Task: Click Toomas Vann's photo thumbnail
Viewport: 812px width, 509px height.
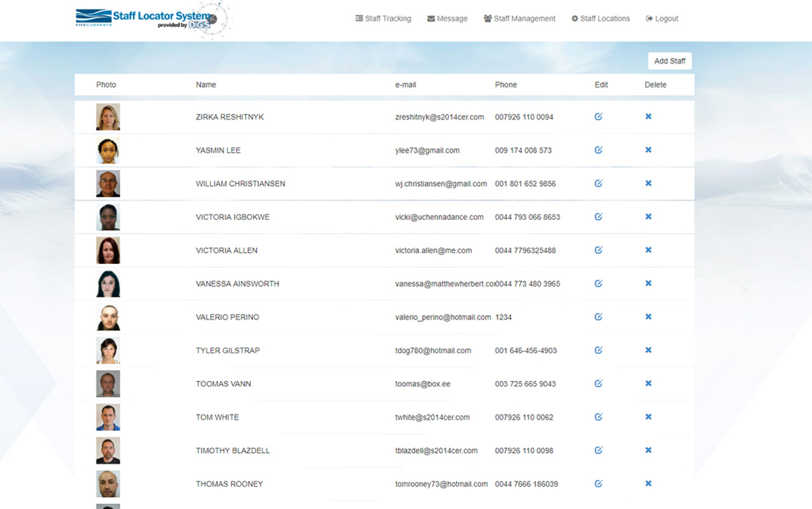Action: click(108, 384)
